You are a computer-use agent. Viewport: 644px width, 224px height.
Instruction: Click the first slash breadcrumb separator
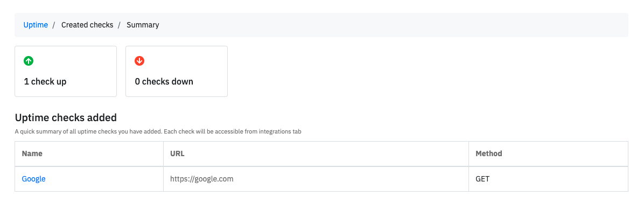54,25
